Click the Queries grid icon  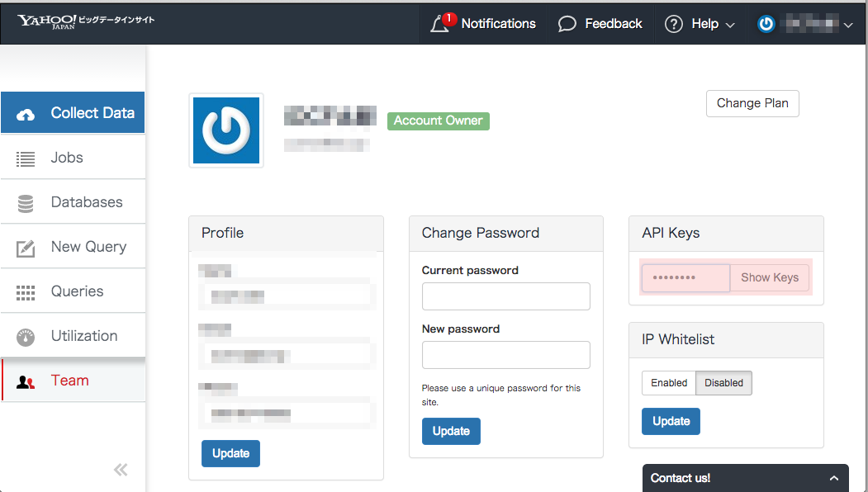[x=26, y=292]
